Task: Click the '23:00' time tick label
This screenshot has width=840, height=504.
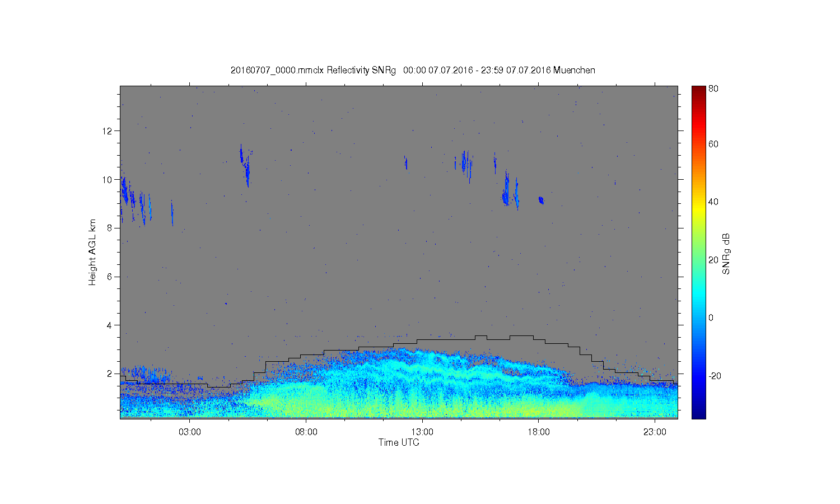Action: pyautogui.click(x=655, y=432)
